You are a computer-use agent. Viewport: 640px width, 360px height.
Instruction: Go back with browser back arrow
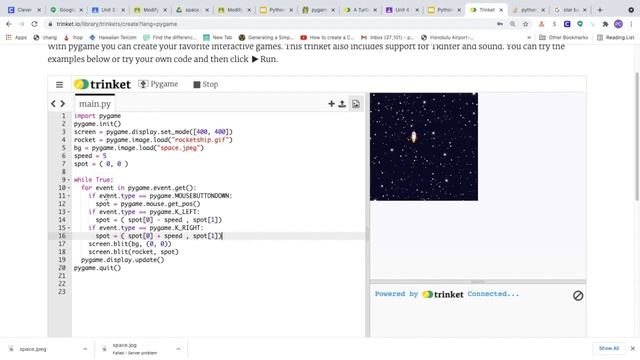(9, 24)
